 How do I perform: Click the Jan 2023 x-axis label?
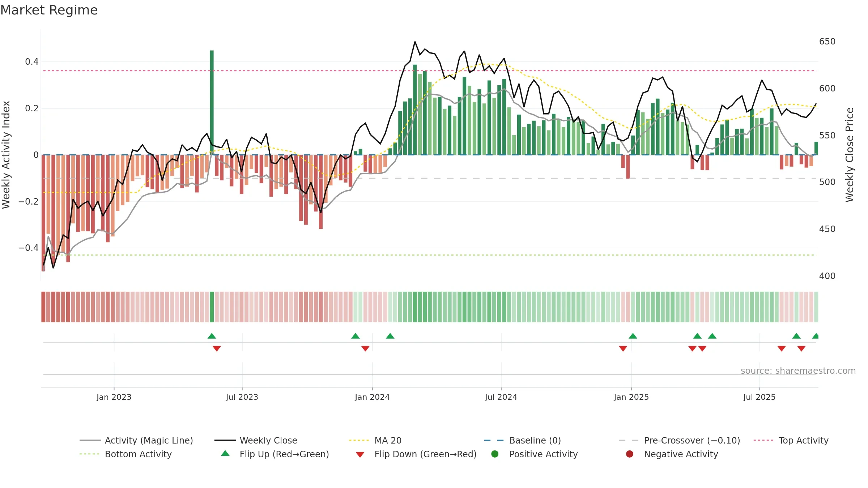click(x=114, y=397)
